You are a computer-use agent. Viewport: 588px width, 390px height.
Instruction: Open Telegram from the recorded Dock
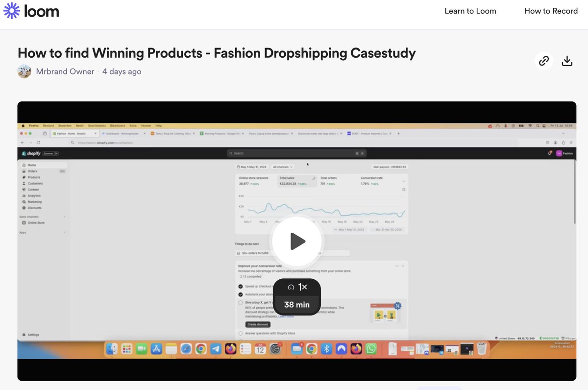tap(216, 349)
